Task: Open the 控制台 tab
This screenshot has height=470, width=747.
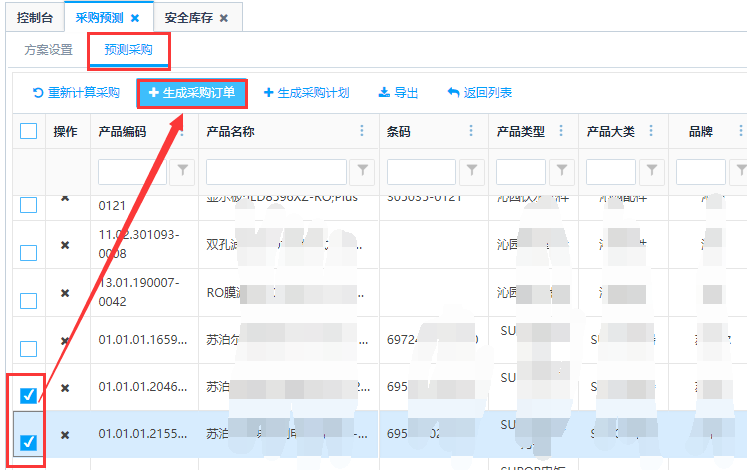Action: pos(34,18)
